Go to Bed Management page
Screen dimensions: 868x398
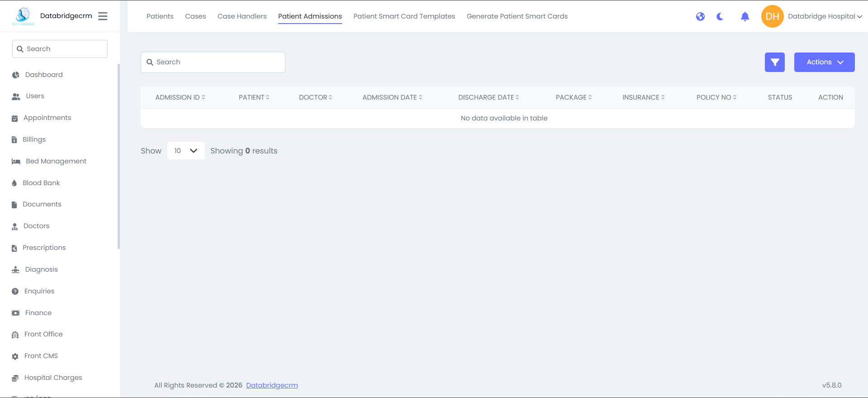point(56,161)
